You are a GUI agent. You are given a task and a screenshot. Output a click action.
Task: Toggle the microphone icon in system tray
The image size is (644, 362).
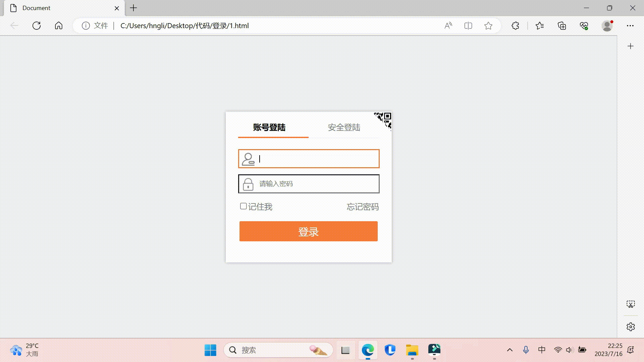pos(526,350)
